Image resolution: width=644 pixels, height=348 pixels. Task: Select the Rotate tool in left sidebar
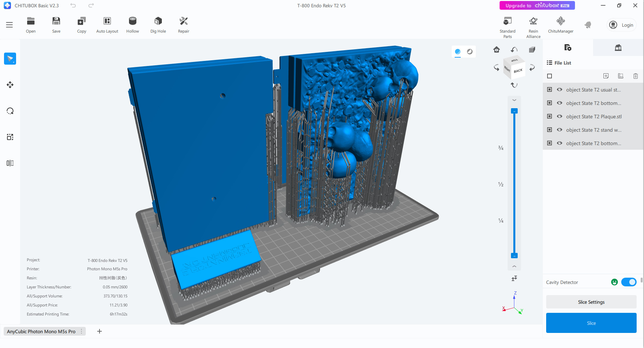tap(10, 111)
